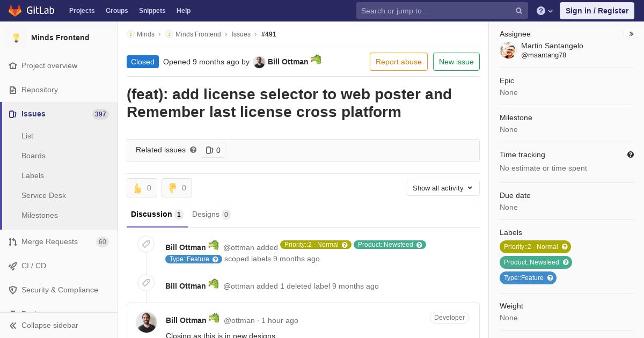Screen dimensions: 644x338
Task: Open the Projects menu
Action: pos(82,11)
